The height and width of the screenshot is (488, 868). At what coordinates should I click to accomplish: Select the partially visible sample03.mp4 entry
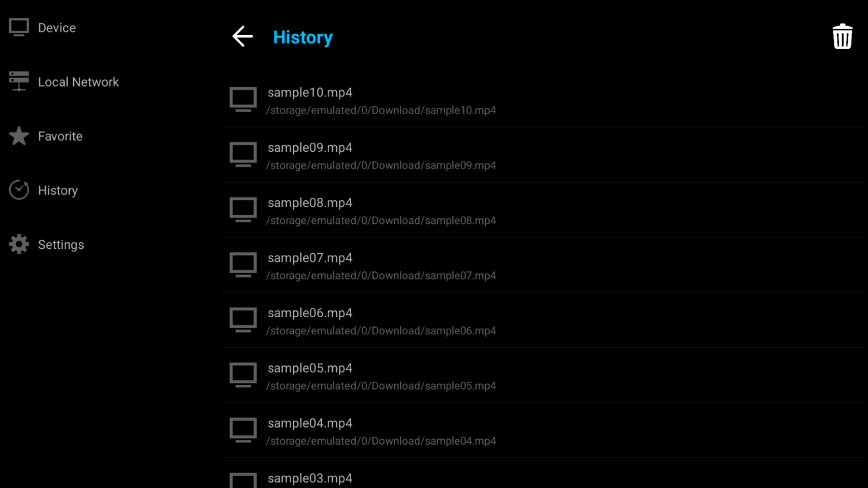point(310,479)
